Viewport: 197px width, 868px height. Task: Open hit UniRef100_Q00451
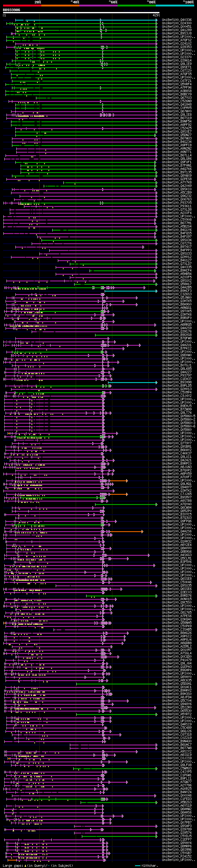[176, 26]
